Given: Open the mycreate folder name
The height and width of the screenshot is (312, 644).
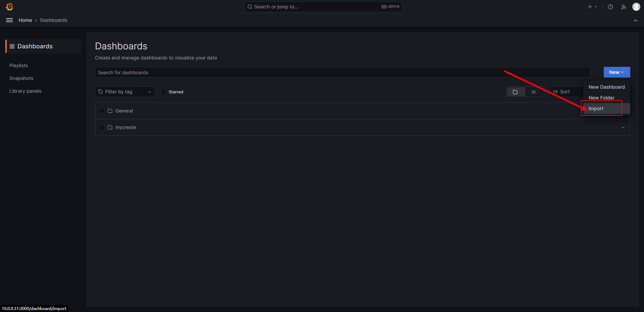Looking at the screenshot, I should [126, 127].
